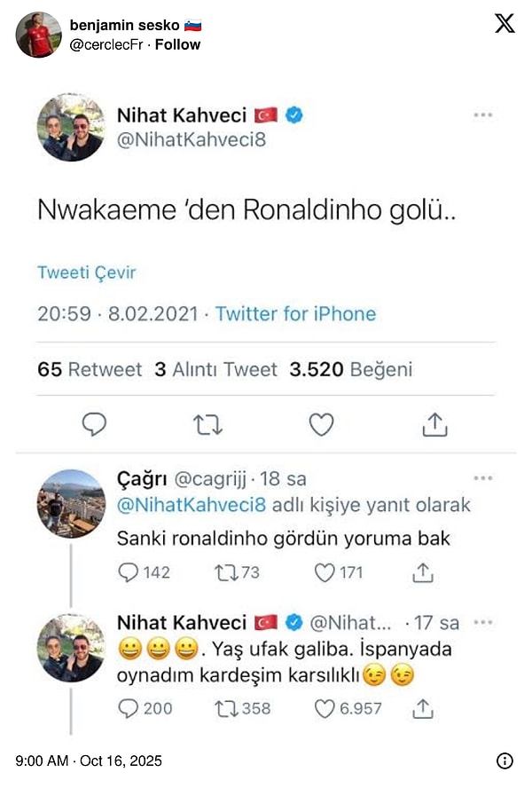Open benjamin sesko profile picture
Viewport: 532px width, 788px height.
[39, 35]
